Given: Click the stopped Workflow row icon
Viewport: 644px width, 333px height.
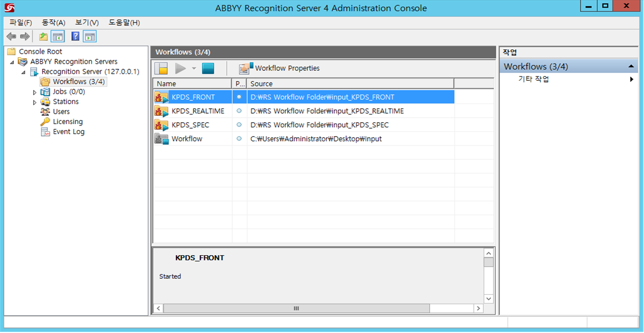Looking at the screenshot, I should tap(161, 139).
